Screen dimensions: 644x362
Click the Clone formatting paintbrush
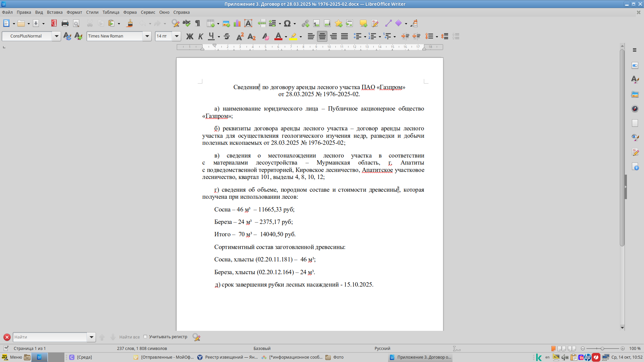click(x=130, y=23)
